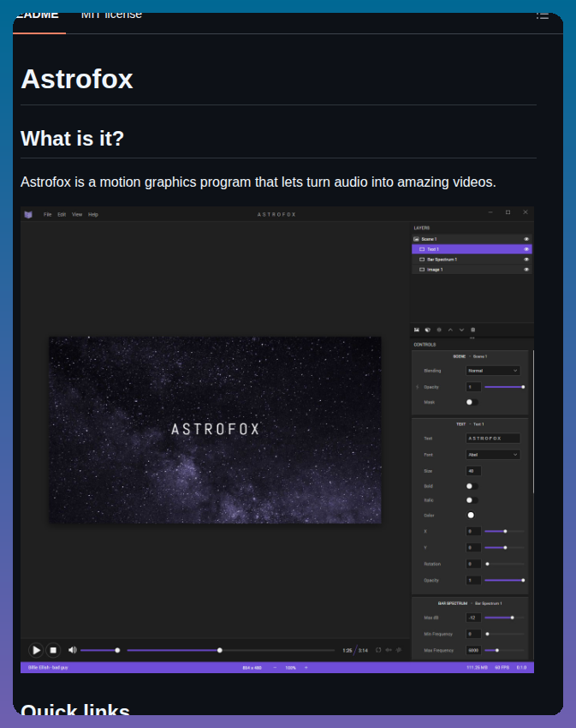This screenshot has width=576, height=728.
Task: Click the Stop playback button
Action: (x=53, y=650)
